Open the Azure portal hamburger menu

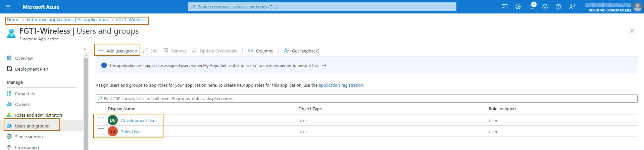[8, 7]
